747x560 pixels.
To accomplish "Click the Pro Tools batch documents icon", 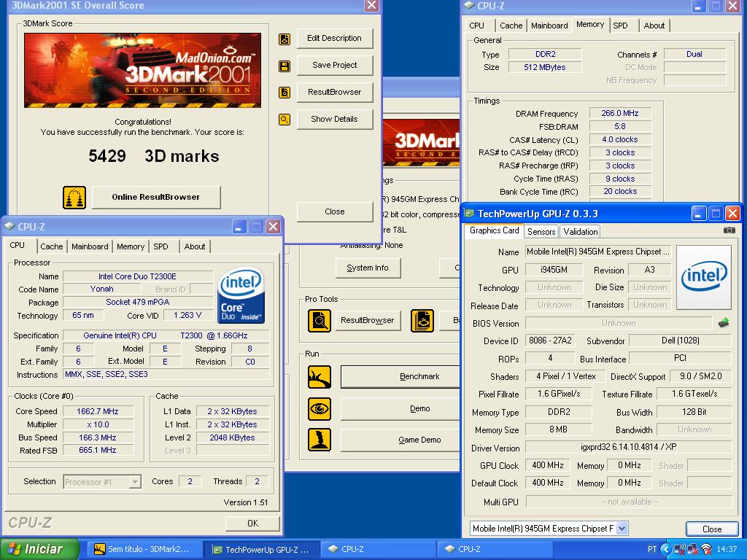I will coord(422,321).
